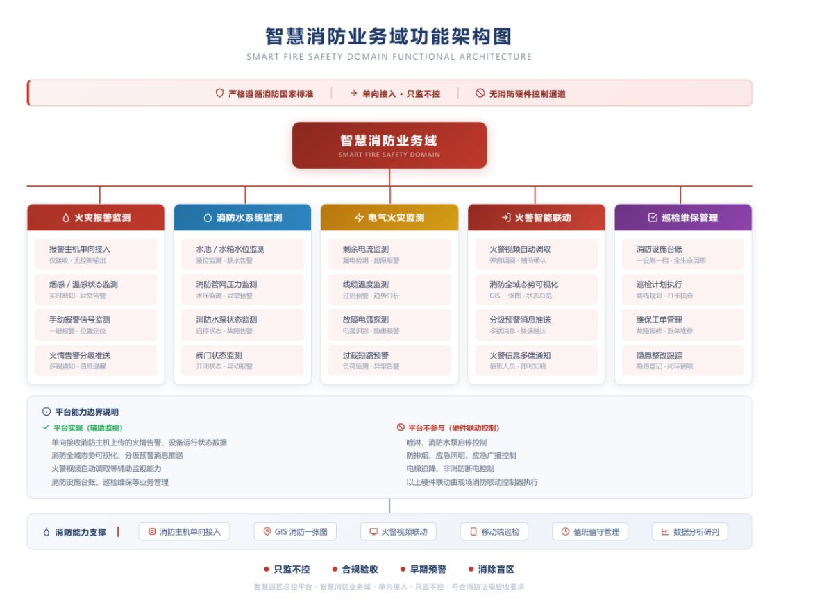Select the 剩余电流监测 item
This screenshot has height=616, width=840.
pyautogui.click(x=389, y=254)
